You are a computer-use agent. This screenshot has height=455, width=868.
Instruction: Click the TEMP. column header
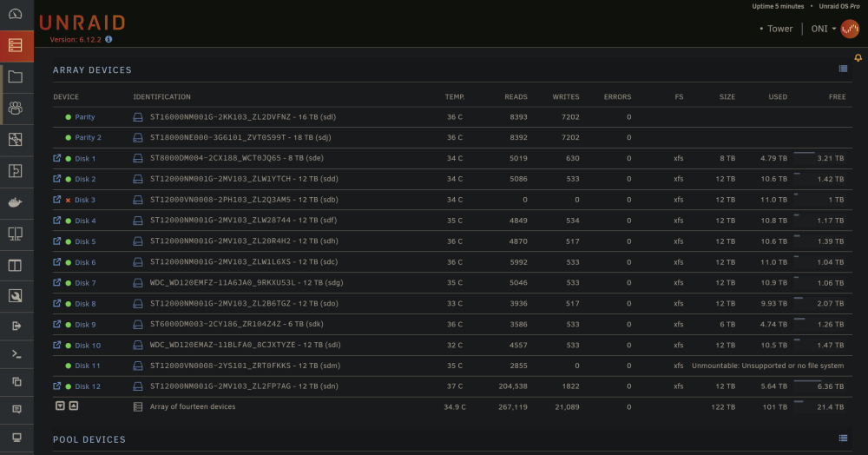(x=455, y=97)
